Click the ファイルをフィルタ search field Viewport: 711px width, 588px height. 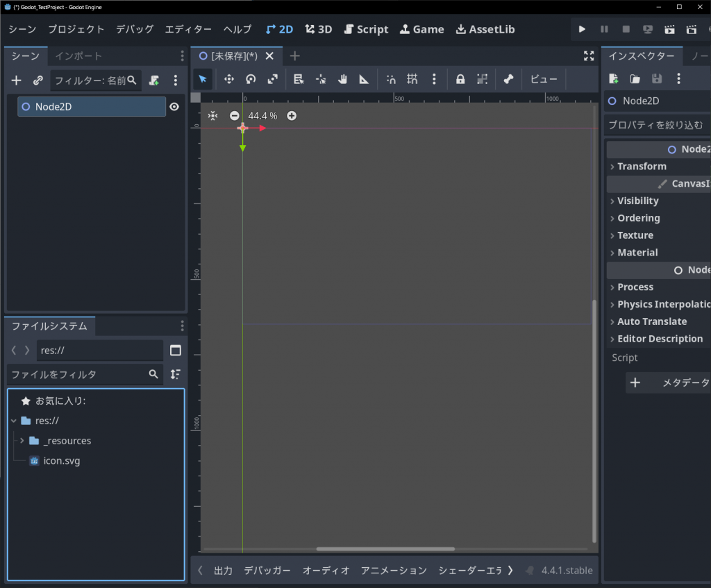78,374
